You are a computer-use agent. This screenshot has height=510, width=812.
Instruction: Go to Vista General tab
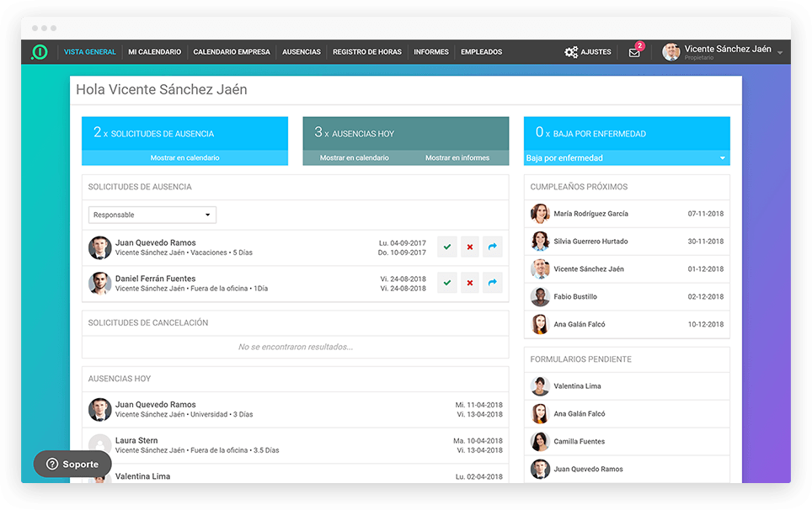89,51
